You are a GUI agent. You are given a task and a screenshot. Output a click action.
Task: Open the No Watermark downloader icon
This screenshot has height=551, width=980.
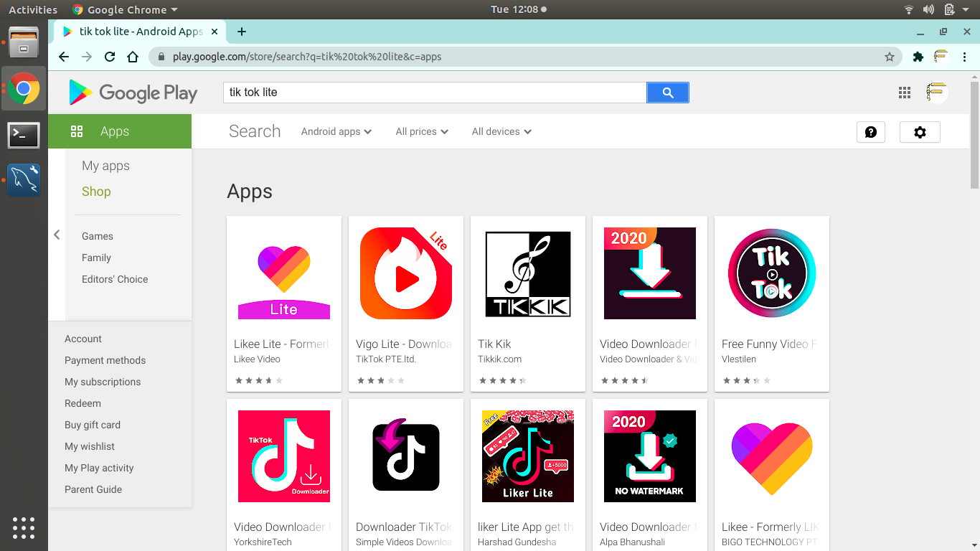[x=650, y=456]
